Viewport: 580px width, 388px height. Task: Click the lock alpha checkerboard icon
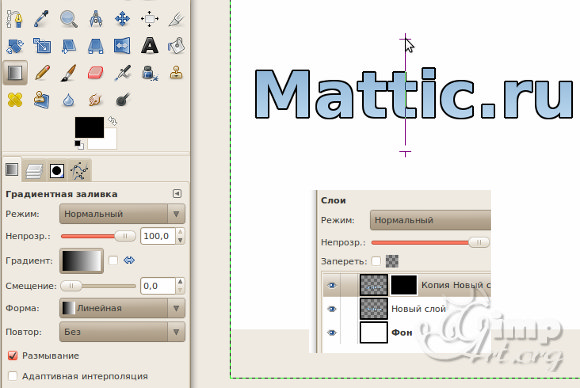[392, 261]
